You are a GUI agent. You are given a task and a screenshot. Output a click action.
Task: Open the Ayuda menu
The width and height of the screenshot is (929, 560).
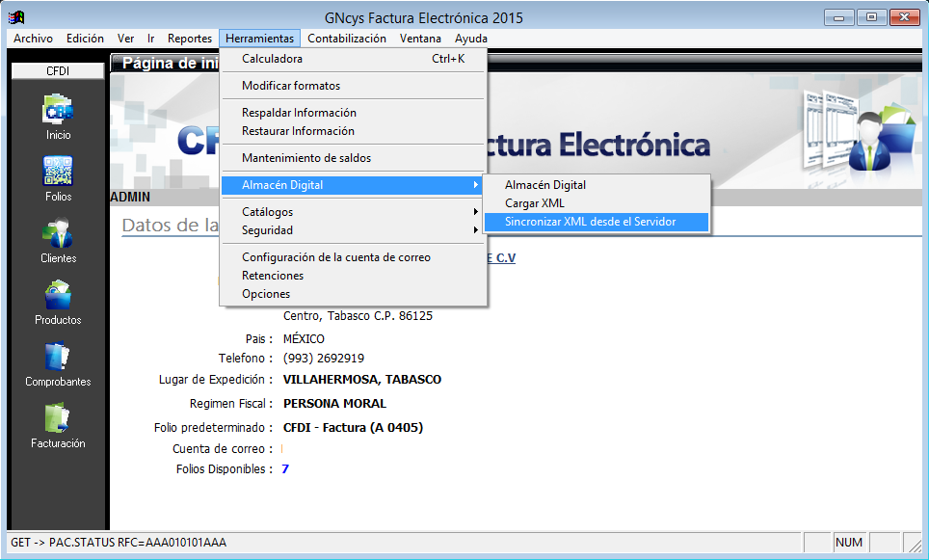click(471, 39)
